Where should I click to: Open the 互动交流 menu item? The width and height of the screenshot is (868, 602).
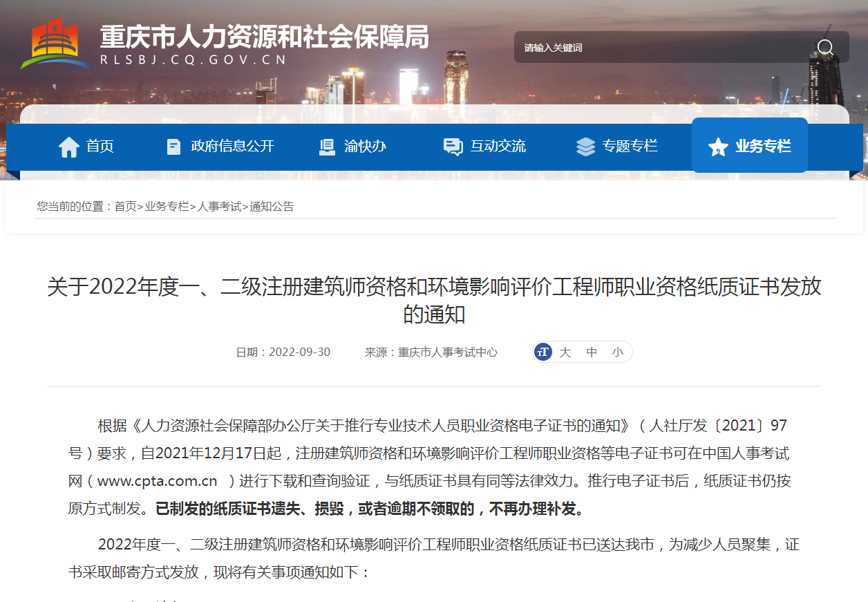[x=498, y=147]
